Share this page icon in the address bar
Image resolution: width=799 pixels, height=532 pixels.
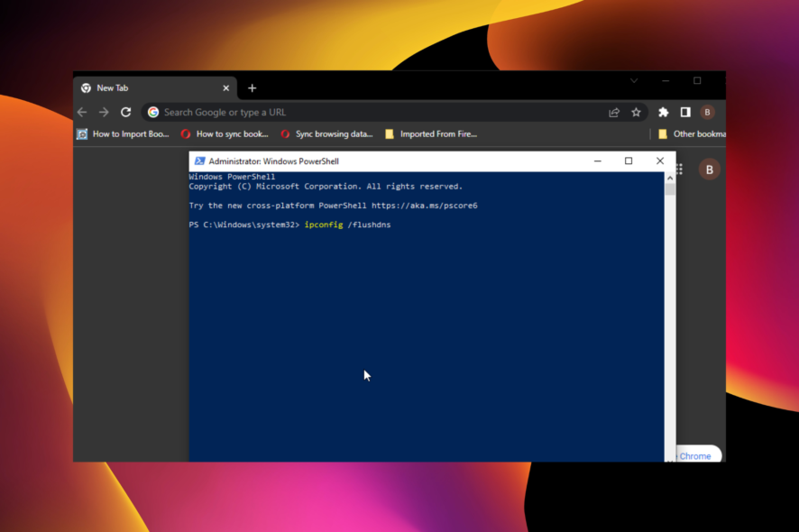(x=614, y=112)
